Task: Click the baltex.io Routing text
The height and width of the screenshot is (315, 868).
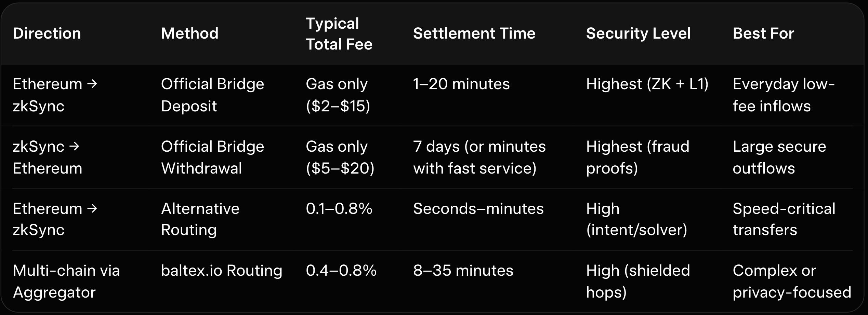Action: [221, 271]
